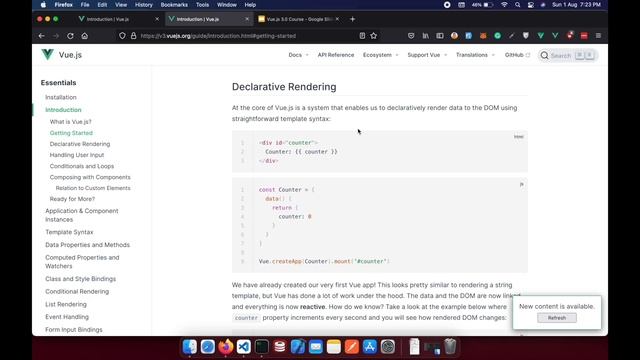Open Class and Style Bindings page
Screen dimensions: 640x360
pyautogui.click(x=80, y=279)
